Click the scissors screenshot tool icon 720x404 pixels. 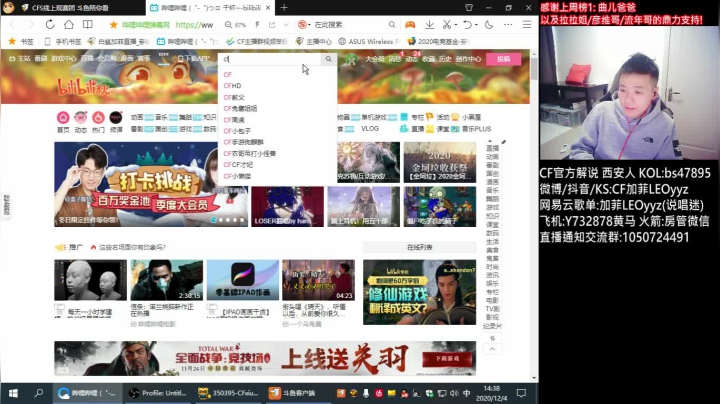(446, 25)
